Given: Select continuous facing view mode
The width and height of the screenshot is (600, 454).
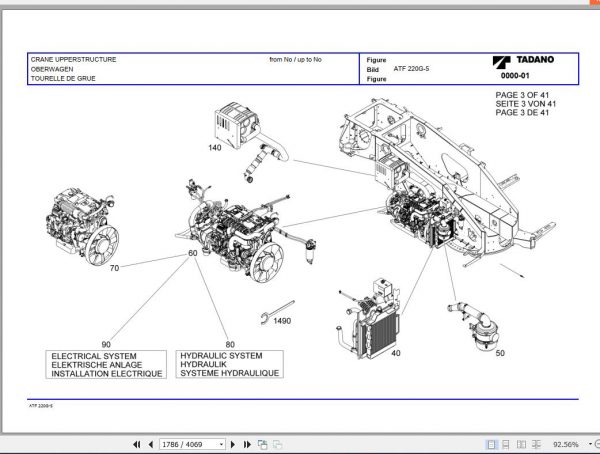Looking at the screenshot, I should coord(536,444).
